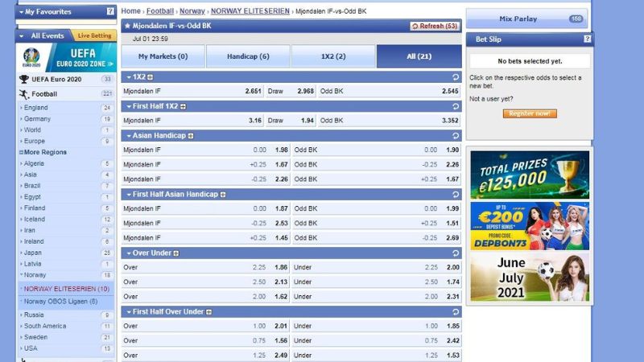The width and height of the screenshot is (644, 362).
Task: Add First Half 1X2 to My Markets
Action: tap(183, 107)
